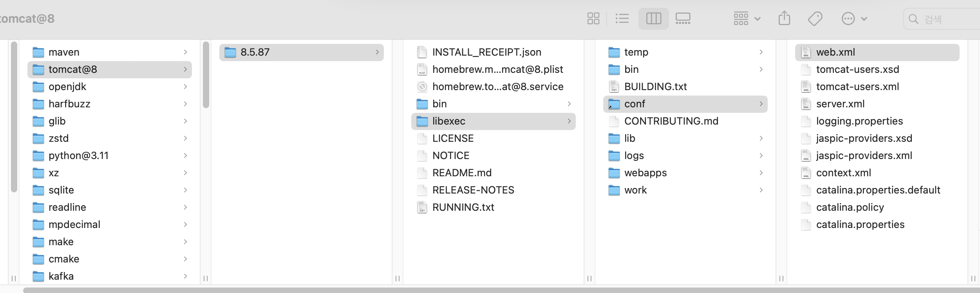Open the webapps folder
980x293 pixels.
[685, 173]
